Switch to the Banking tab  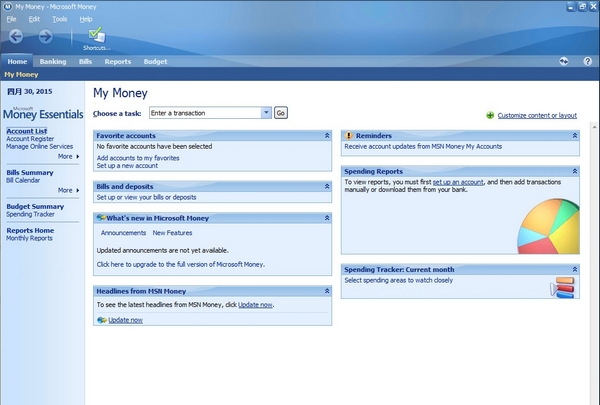[53, 61]
